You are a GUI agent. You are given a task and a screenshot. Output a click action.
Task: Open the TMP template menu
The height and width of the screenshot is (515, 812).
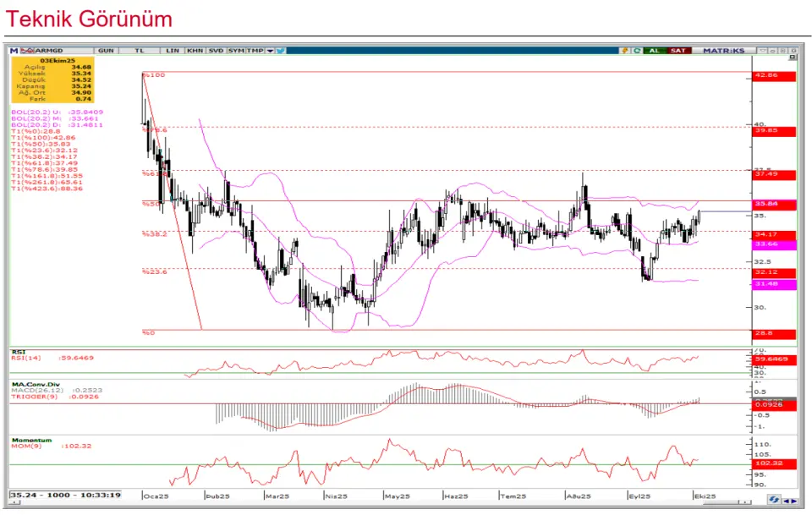[x=255, y=51]
